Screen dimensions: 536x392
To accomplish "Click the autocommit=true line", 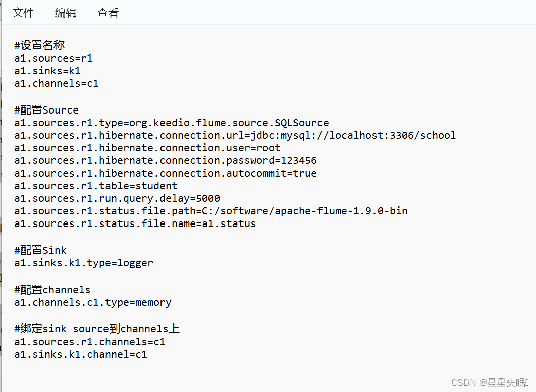I will 166,173.
